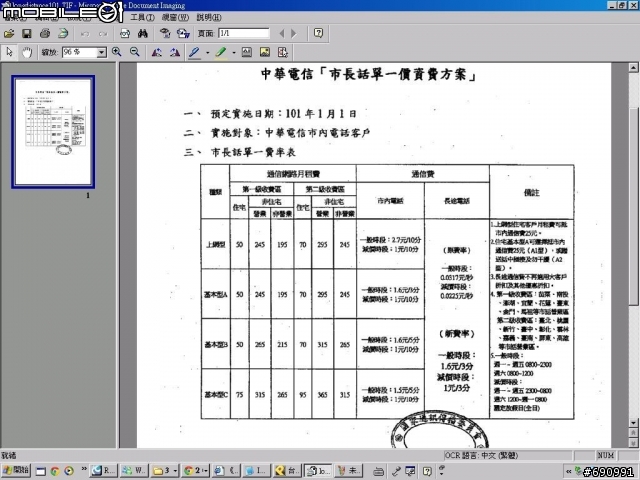Screen dimensions: 640x480
Task: Click the '備註' table header cell
Action: [531, 193]
